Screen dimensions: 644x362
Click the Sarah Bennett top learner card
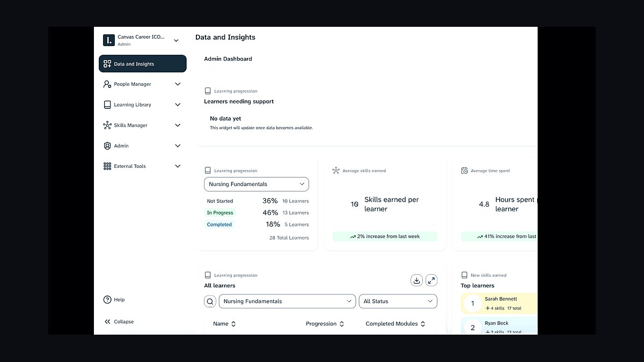[x=499, y=304]
